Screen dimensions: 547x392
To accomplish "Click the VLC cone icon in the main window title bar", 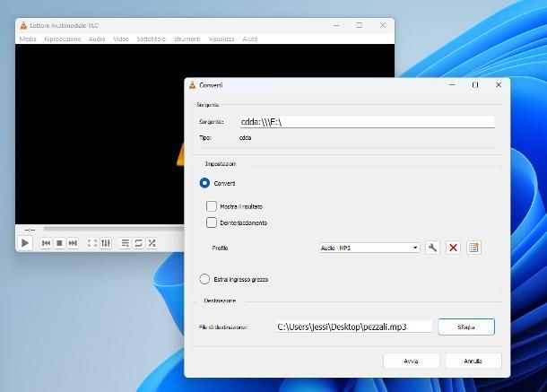I will pyautogui.click(x=23, y=25).
